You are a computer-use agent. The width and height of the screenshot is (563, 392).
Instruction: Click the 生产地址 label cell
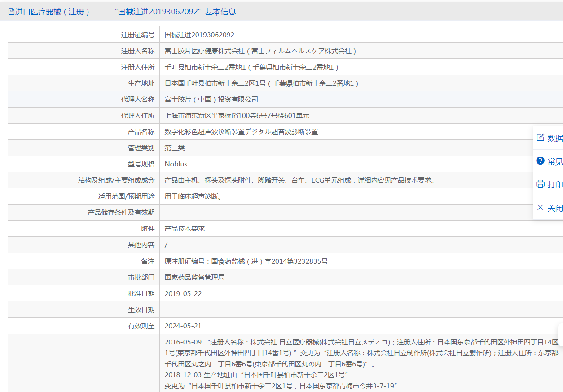click(84, 83)
